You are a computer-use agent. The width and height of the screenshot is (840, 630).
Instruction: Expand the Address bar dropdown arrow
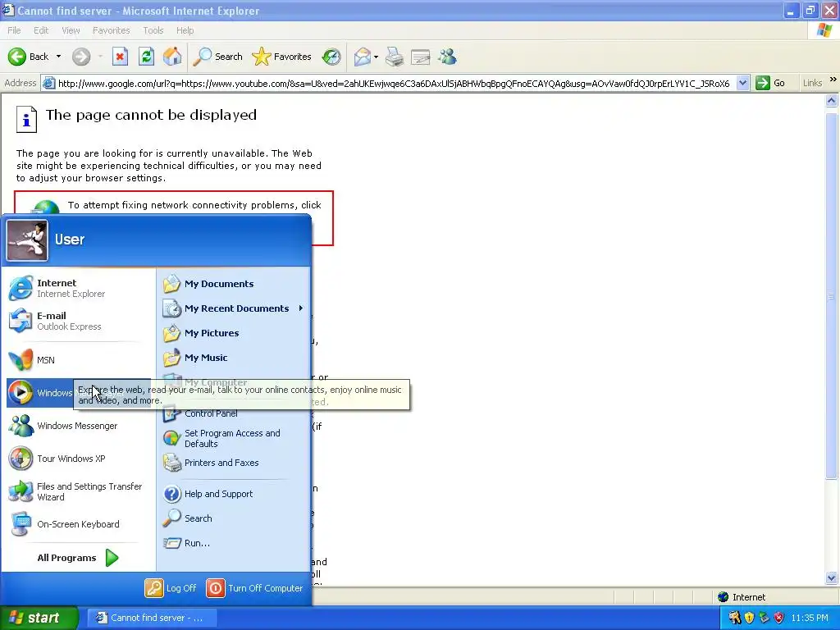coord(742,84)
